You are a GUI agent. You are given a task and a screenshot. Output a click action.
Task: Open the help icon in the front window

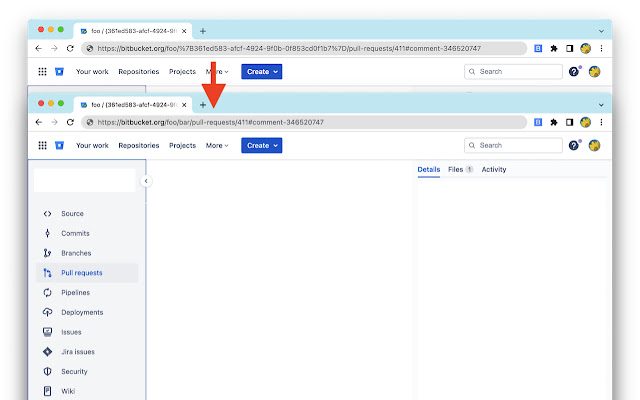click(x=573, y=145)
